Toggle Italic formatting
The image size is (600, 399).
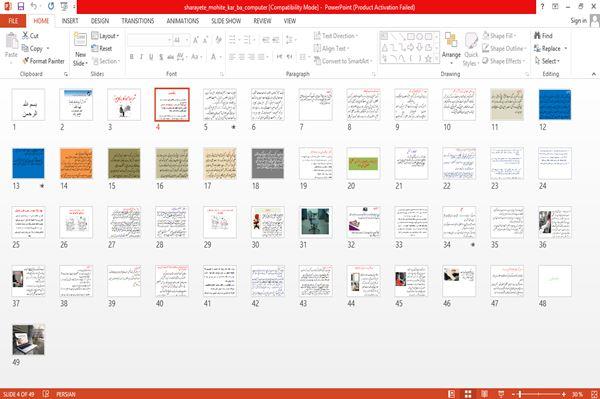(x=141, y=57)
